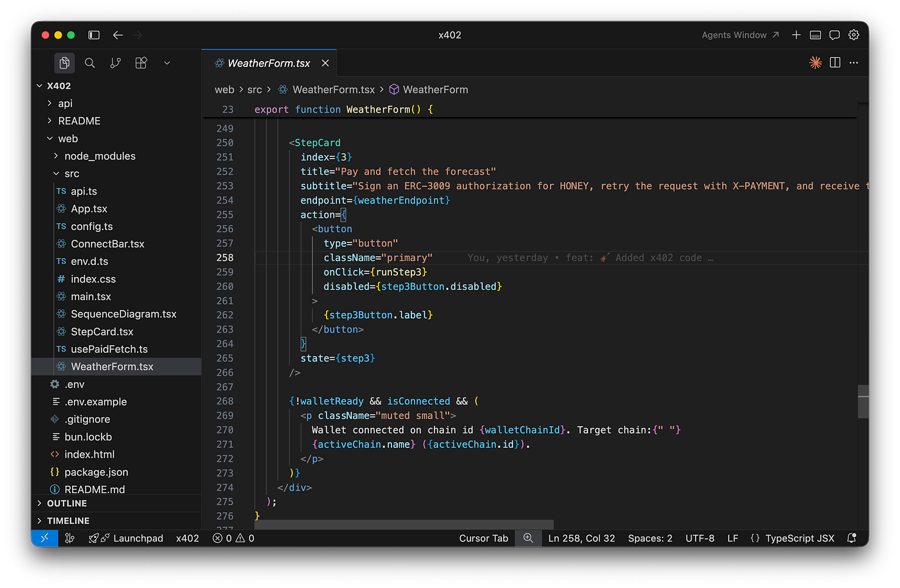
Task: Click the orange starburst icon in editor toolbar
Action: [815, 62]
